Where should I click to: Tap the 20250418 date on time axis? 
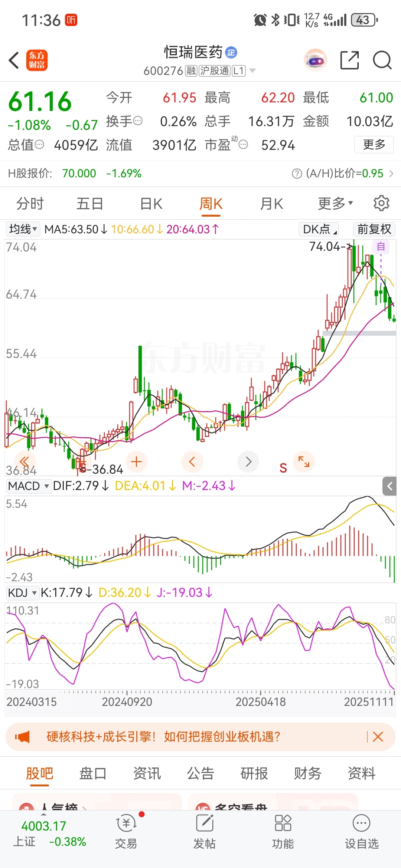point(261,702)
